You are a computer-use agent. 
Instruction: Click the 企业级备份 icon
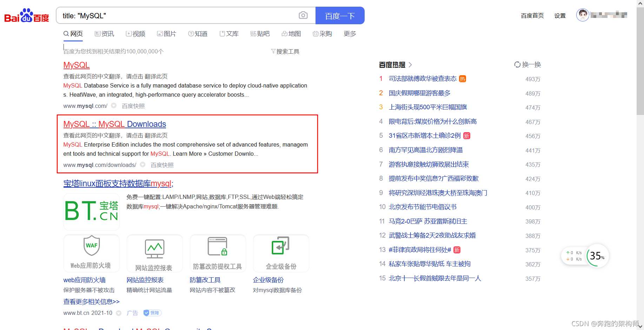pyautogui.click(x=281, y=253)
